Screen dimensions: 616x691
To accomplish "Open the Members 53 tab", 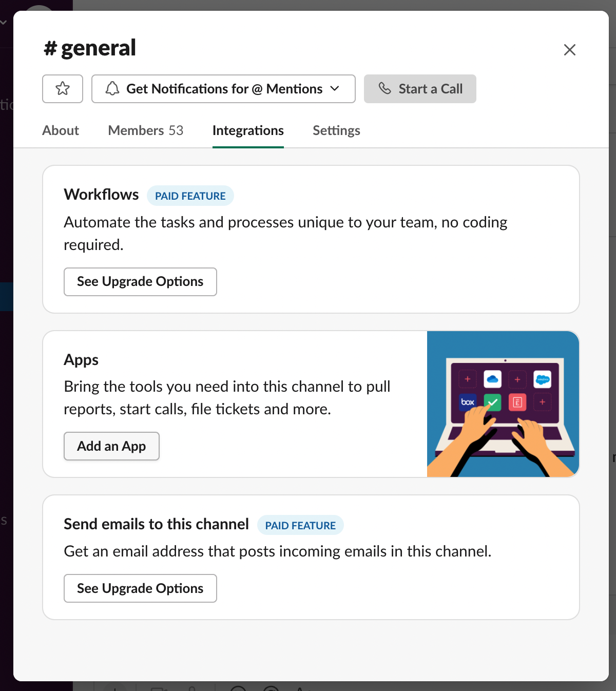I will coord(145,130).
